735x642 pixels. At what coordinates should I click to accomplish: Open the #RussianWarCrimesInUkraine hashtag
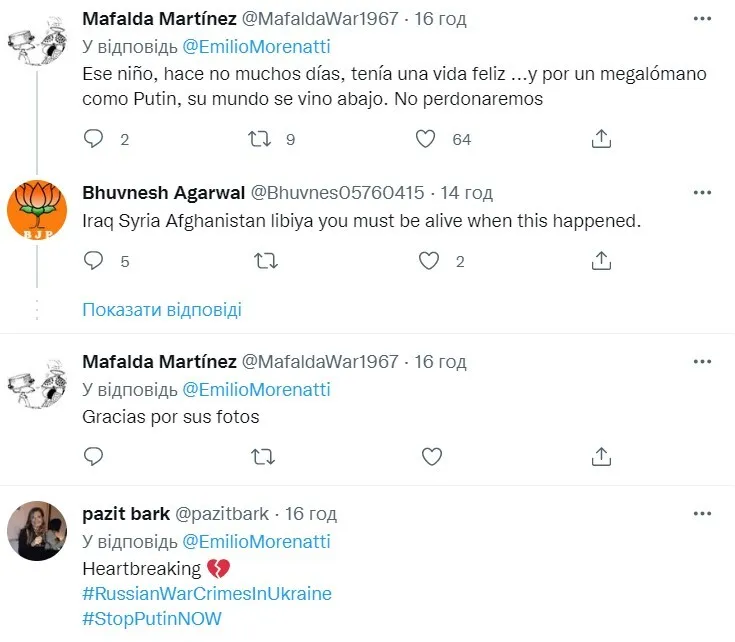pos(206,594)
